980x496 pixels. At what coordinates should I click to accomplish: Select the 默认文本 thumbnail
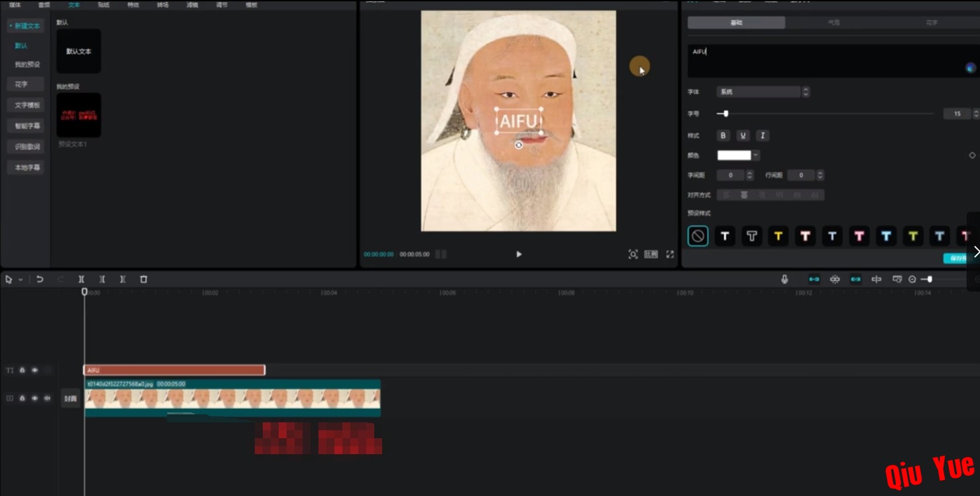(x=79, y=51)
